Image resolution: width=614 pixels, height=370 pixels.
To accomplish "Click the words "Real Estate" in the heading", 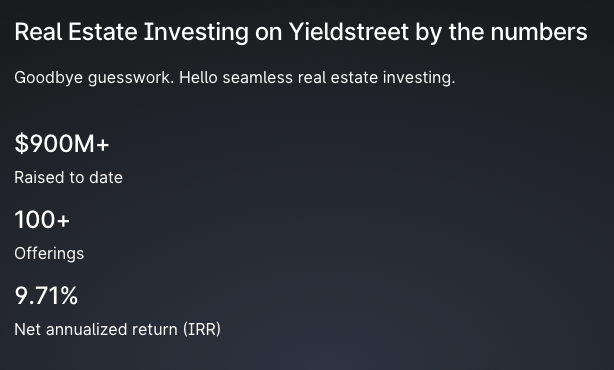I will [76, 32].
